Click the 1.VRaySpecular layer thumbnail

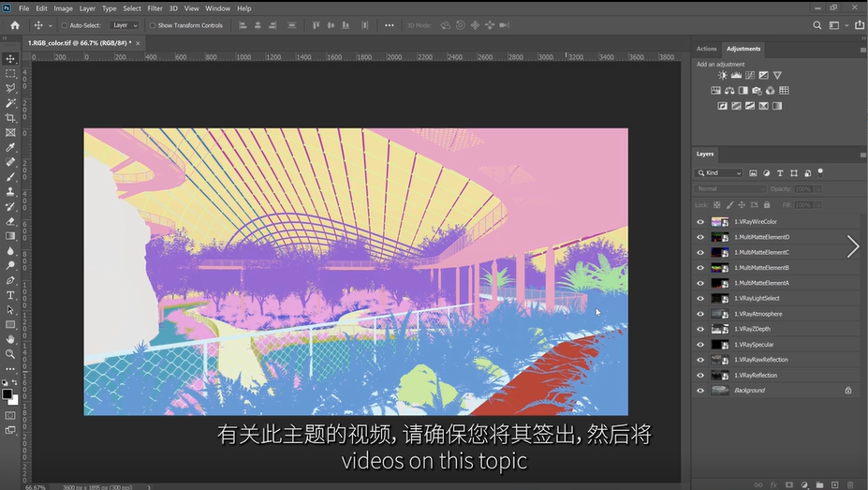pos(720,345)
